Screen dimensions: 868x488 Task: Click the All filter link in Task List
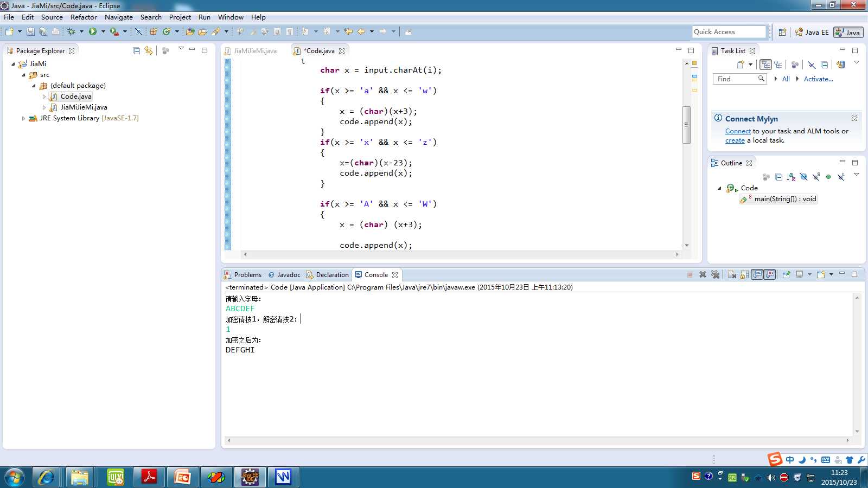(786, 79)
